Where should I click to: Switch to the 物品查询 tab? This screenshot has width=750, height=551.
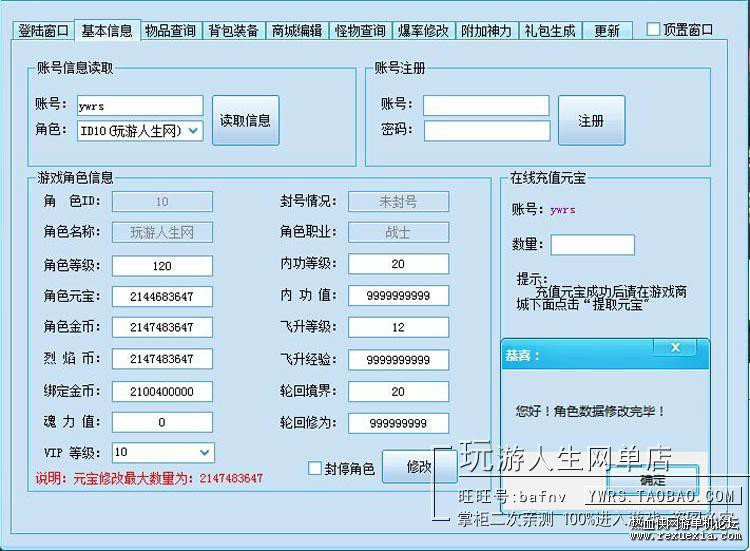171,31
